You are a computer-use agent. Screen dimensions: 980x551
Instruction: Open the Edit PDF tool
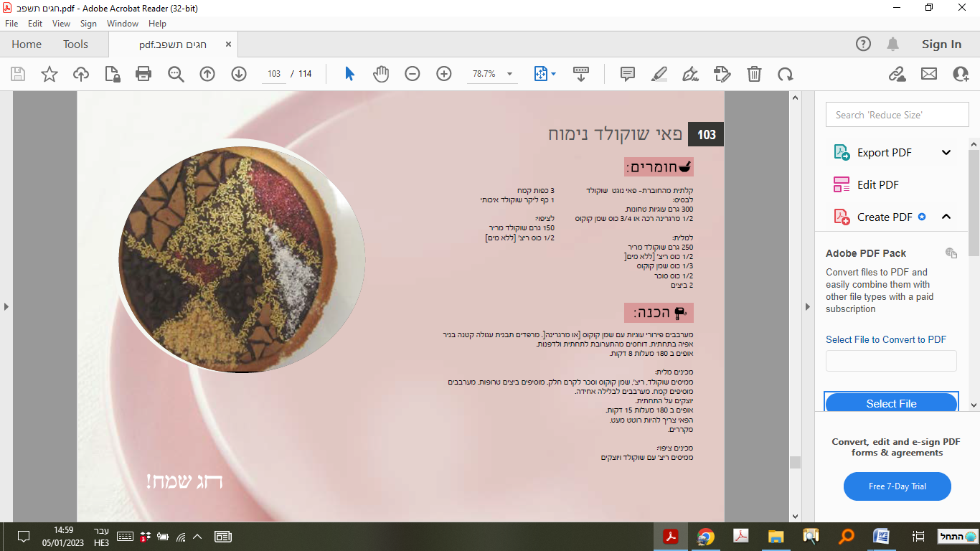point(878,184)
